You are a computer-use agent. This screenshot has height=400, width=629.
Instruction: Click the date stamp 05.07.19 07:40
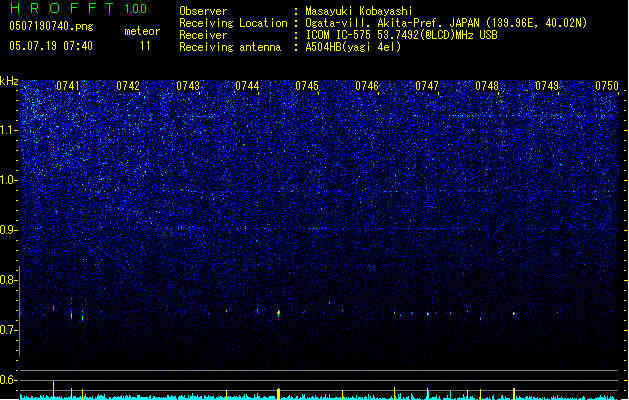(51, 46)
